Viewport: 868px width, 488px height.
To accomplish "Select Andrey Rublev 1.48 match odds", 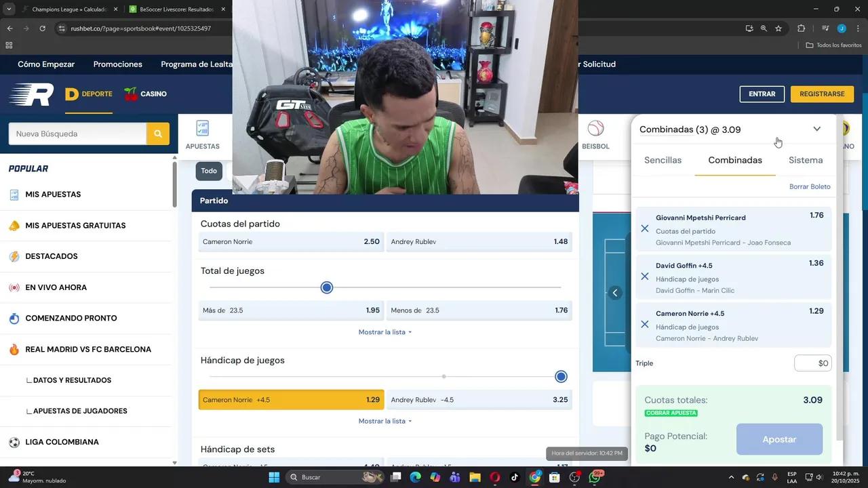I will 479,242.
